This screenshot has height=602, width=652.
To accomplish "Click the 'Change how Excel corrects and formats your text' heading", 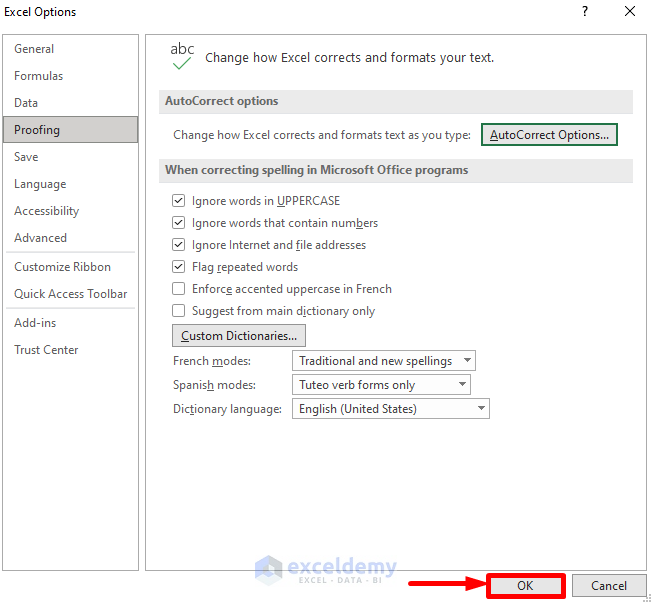I will (349, 57).
